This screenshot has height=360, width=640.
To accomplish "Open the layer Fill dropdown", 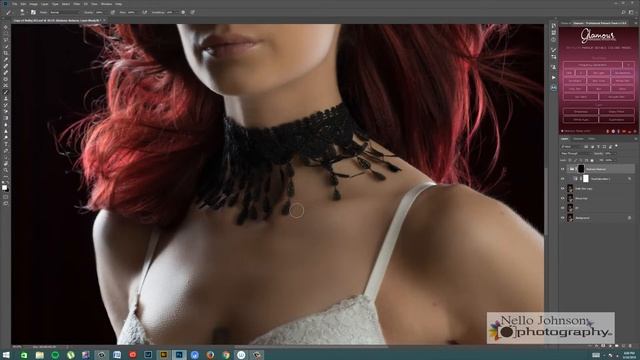I will [611, 160].
